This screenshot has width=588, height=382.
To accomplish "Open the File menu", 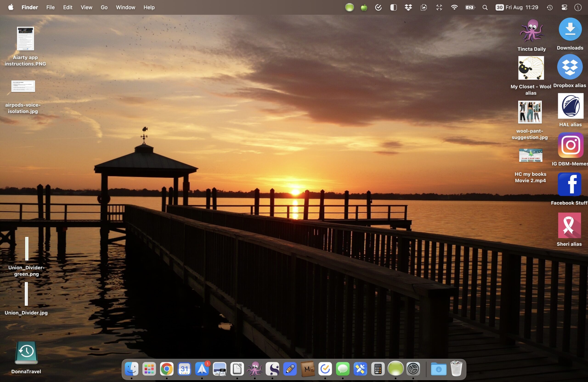I will 50,7.
